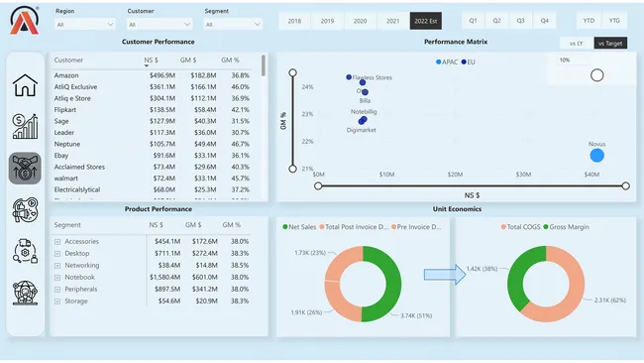Select the 2022 Est year button
Image resolution: width=644 pixels, height=363 pixels.
[426, 21]
